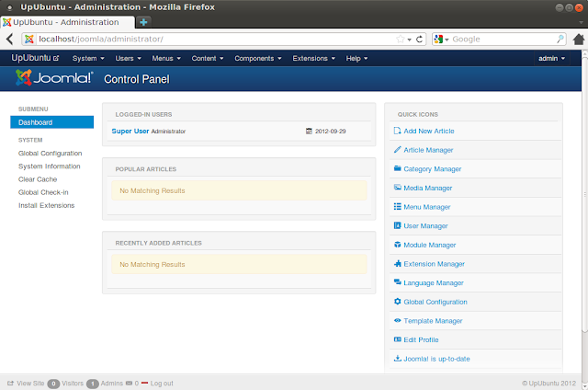
Task: Click the Module Manager cube icon
Action: pyautogui.click(x=398, y=245)
